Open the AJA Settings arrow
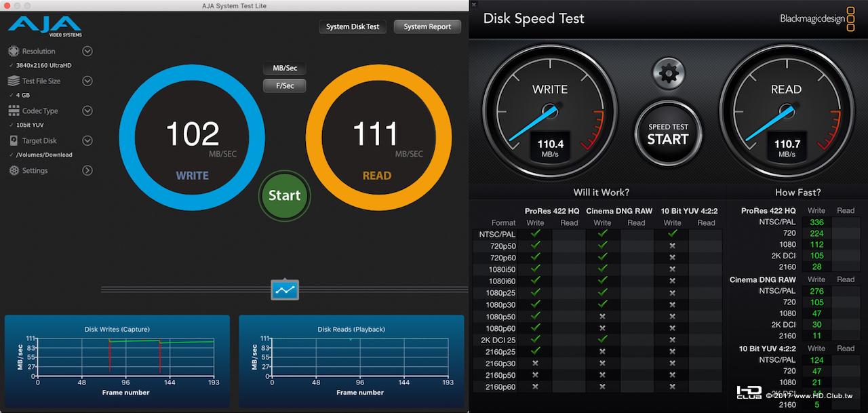Screen dimensions: 868x413 (x=87, y=171)
